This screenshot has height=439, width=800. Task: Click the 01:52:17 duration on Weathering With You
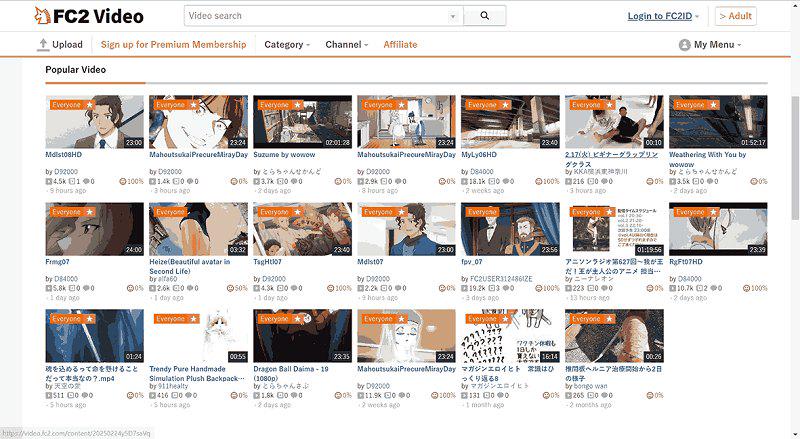pos(753,142)
